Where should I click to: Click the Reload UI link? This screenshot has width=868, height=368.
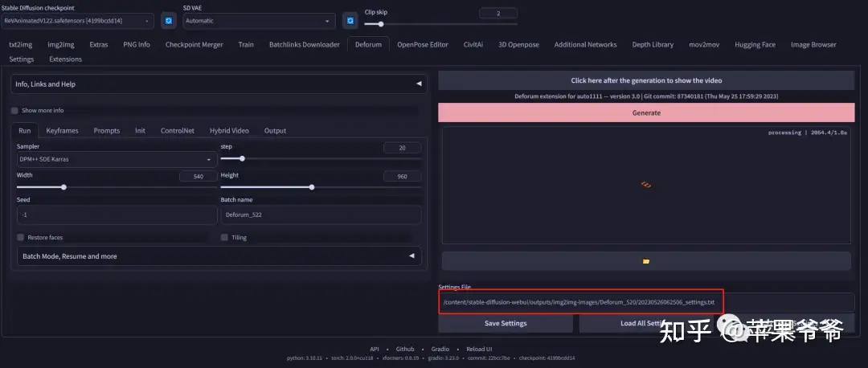pyautogui.click(x=479, y=350)
